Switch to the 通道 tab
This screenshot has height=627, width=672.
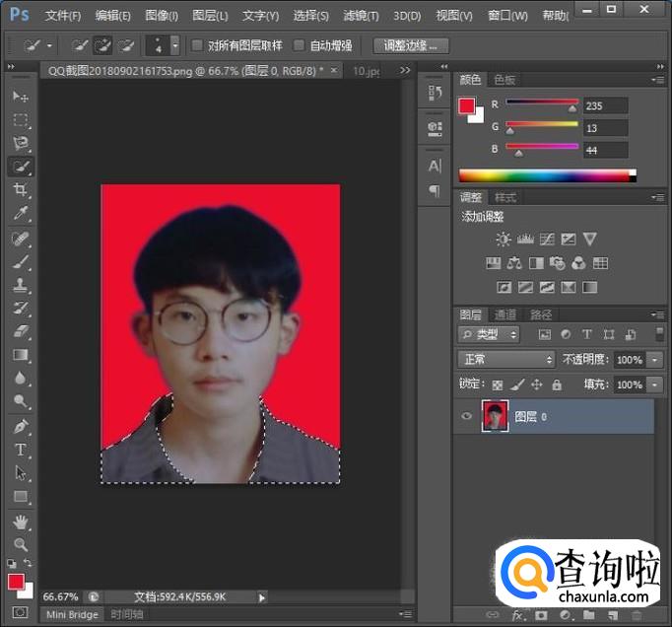[505, 314]
